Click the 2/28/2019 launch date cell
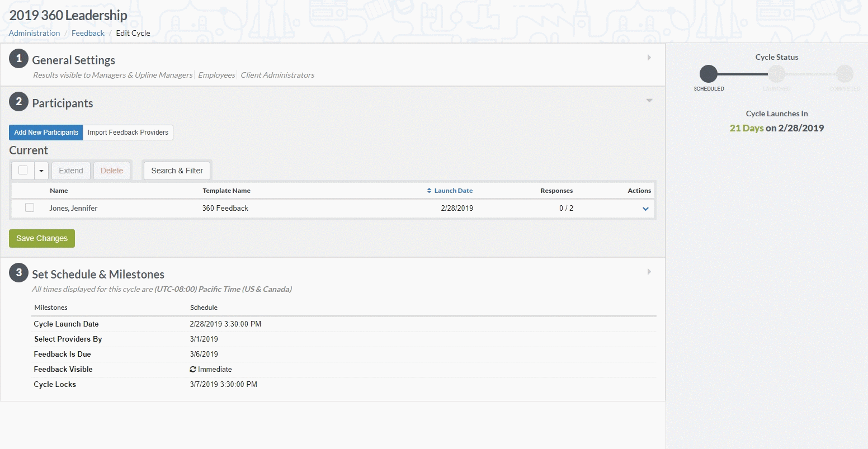Image resolution: width=868 pixels, height=449 pixels. [457, 208]
